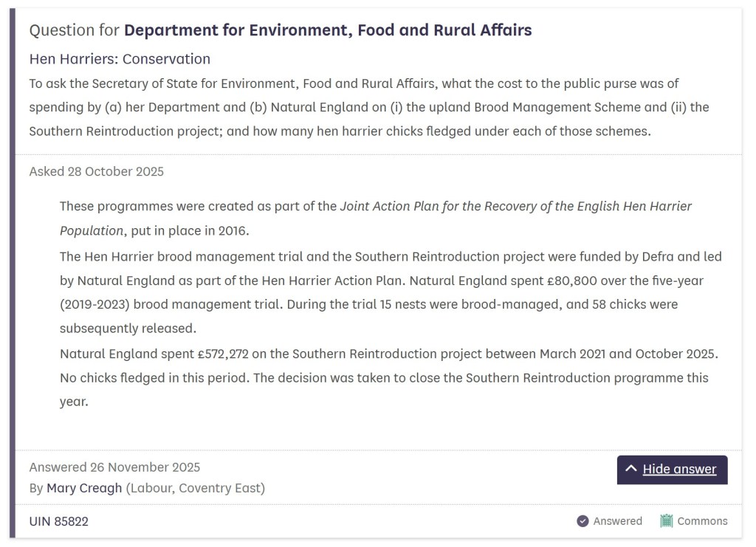Screen dimensions: 756x547
Task: Click the checkmark icon beside Answered status
Action: click(583, 521)
